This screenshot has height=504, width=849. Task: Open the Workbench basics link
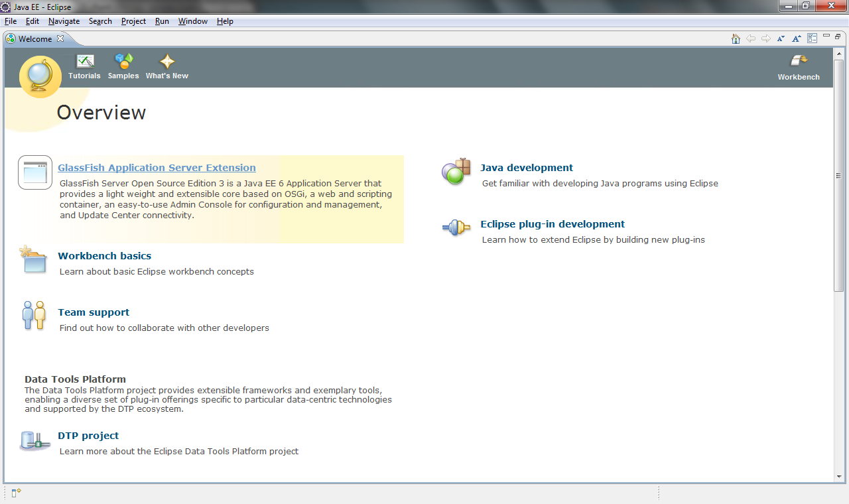click(104, 255)
